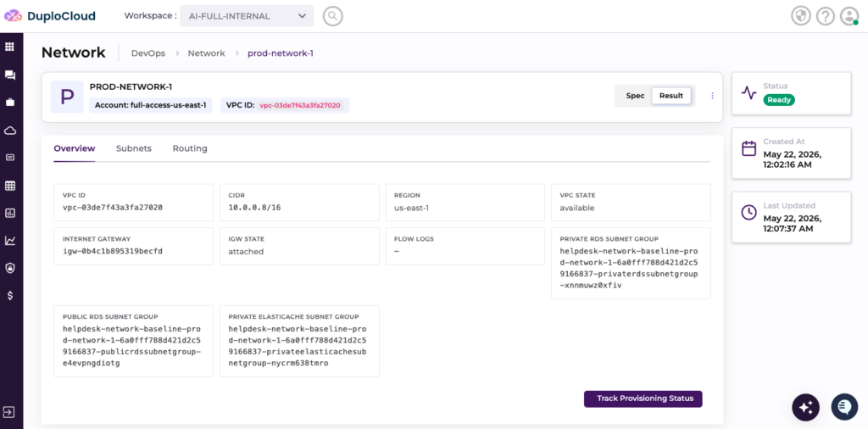Click Account: full-access-us-east-1 chip
This screenshot has width=868, height=429.
151,105
